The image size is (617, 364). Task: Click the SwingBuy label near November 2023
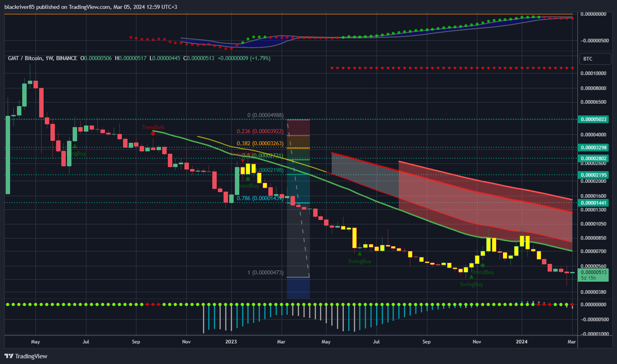(471, 285)
